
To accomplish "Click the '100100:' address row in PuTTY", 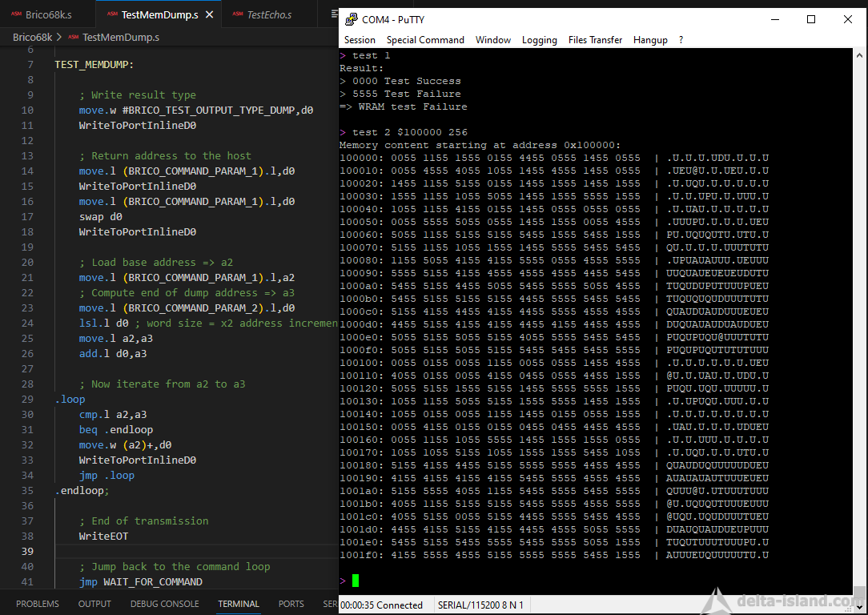I will (x=554, y=363).
